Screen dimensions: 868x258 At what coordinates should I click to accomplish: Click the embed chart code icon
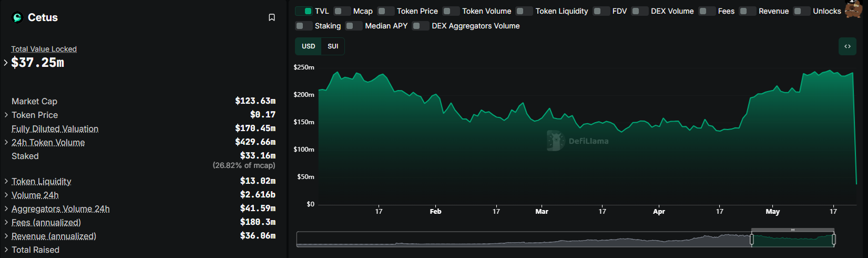click(x=847, y=46)
